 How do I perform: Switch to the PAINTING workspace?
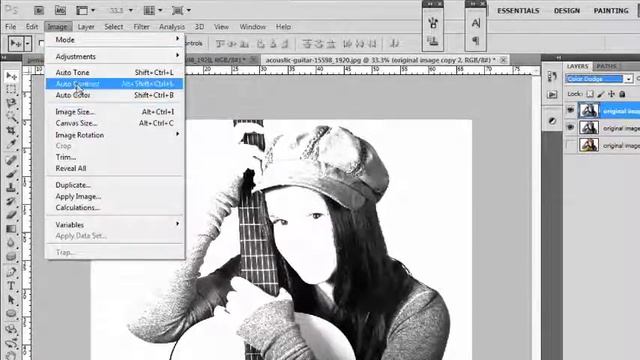coord(611,11)
